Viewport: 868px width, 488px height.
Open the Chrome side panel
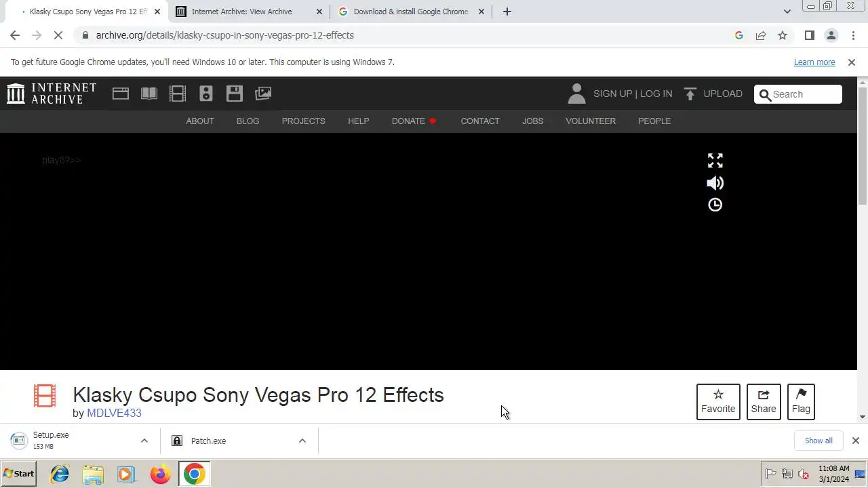click(x=809, y=35)
